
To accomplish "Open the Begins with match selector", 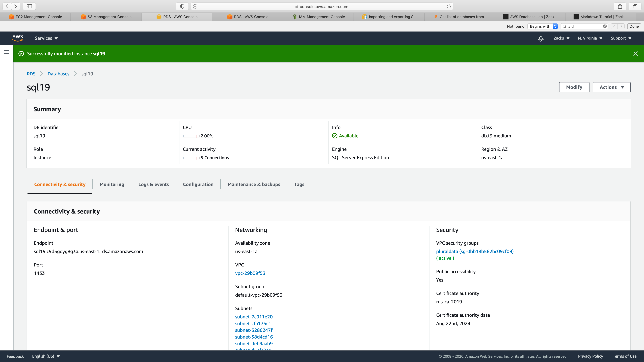I will click(542, 26).
